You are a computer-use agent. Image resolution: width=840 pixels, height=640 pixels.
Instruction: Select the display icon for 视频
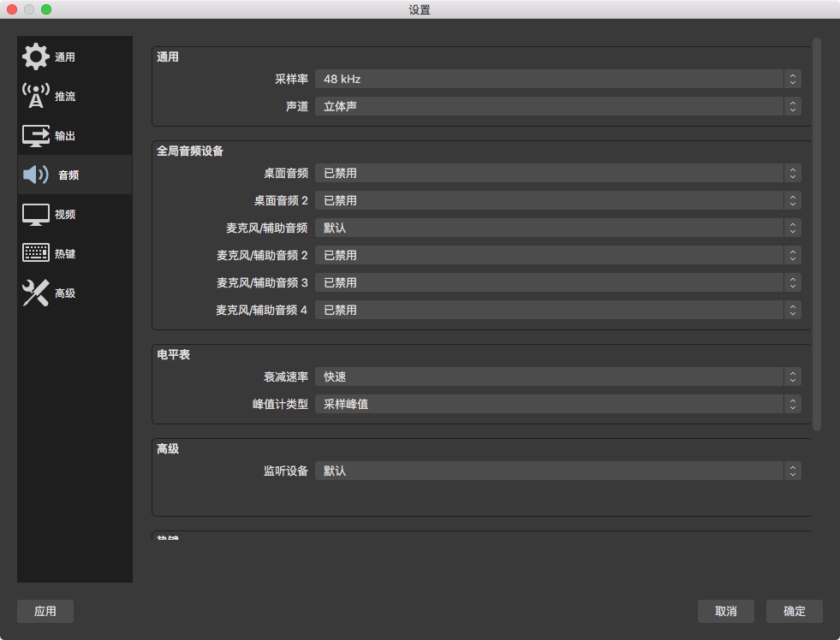(36, 214)
